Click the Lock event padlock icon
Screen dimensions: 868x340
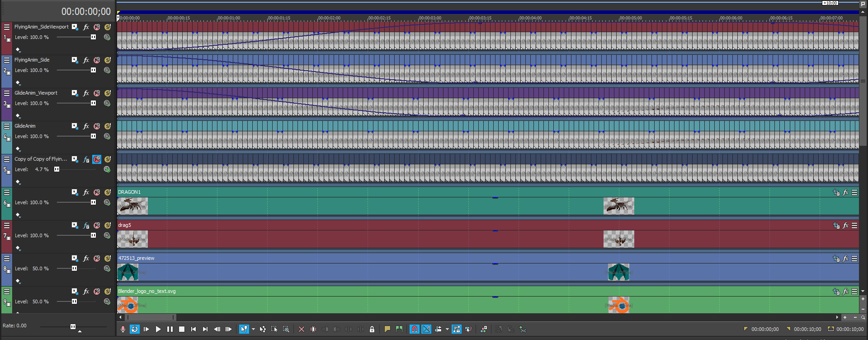372,329
